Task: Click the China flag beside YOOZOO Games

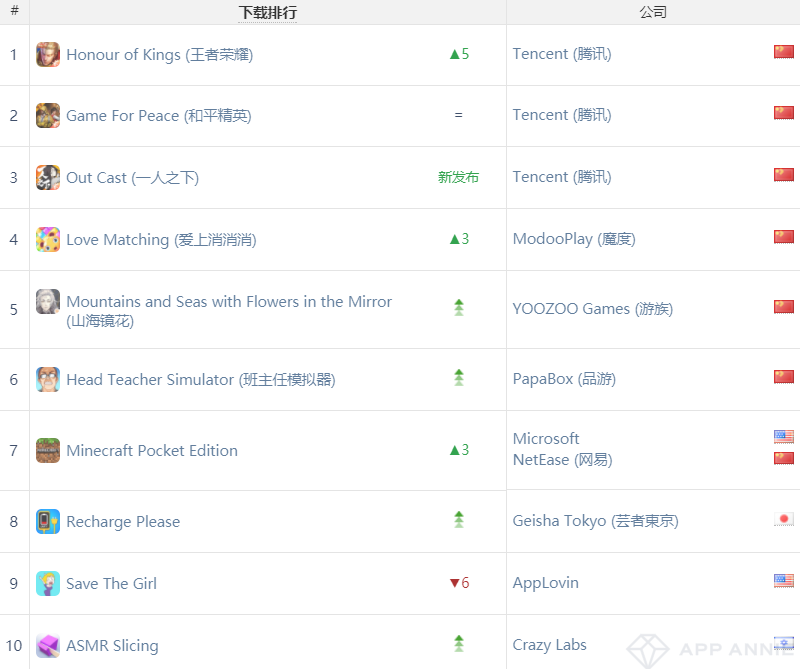Action: point(784,306)
